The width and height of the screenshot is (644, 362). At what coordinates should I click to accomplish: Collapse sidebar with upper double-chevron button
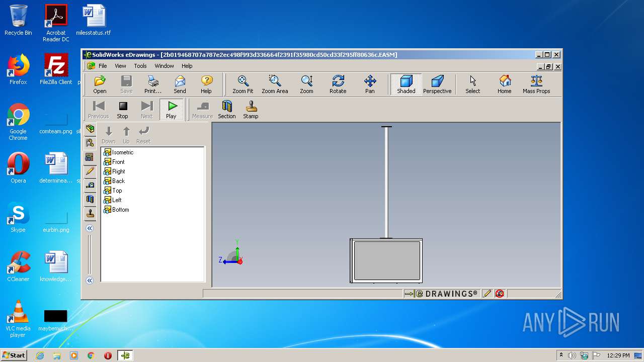coord(90,228)
